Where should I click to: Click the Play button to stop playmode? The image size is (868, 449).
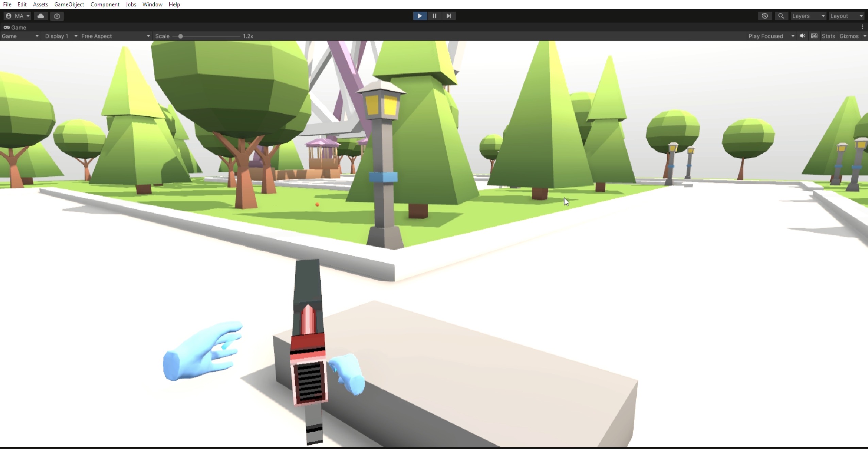420,16
